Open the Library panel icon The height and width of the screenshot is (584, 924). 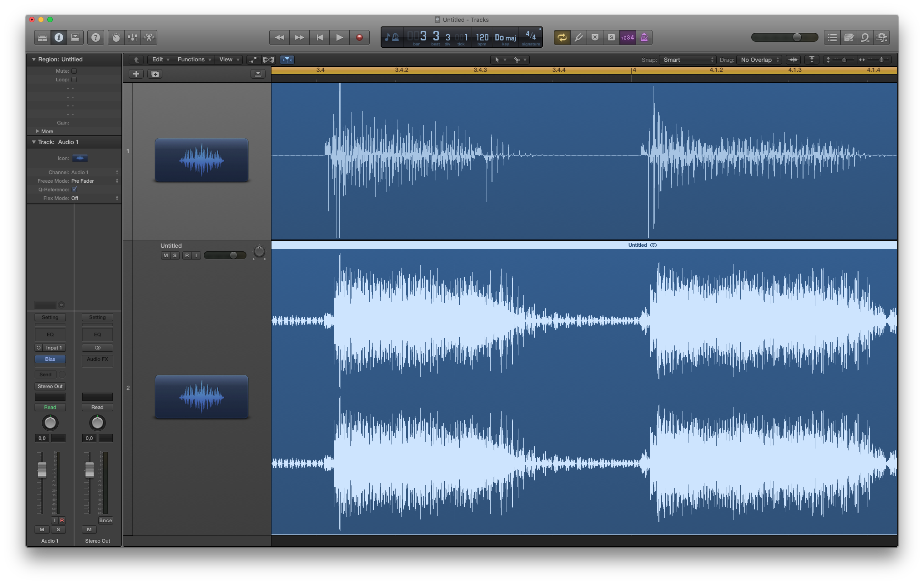pyautogui.click(x=42, y=38)
